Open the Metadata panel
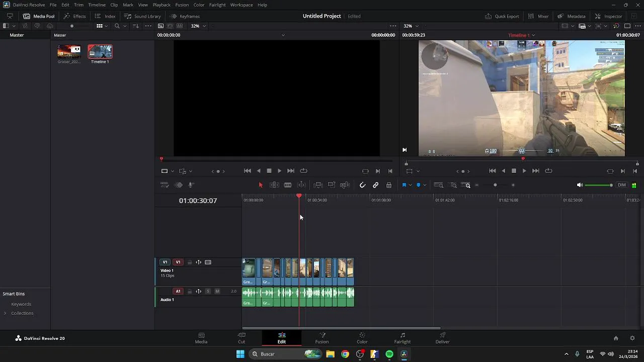644x362 pixels. (x=571, y=16)
